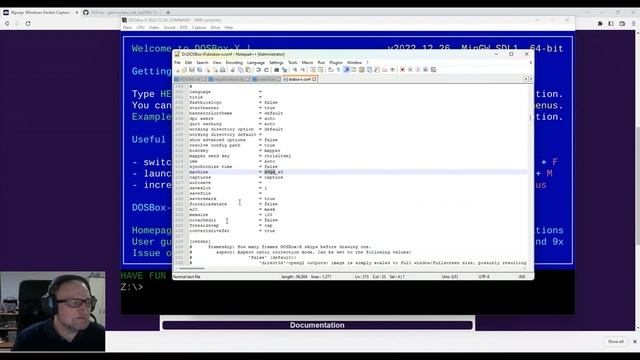This screenshot has height=360, width=640.
Task: Click the Save All icon in Notepad++ toolbar
Action: click(199, 70)
